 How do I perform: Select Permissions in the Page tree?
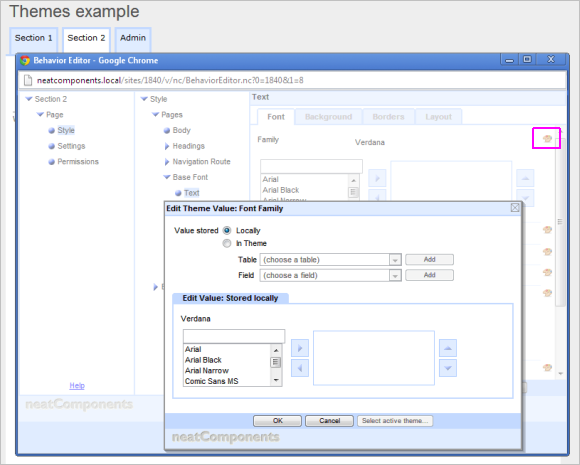click(x=78, y=162)
